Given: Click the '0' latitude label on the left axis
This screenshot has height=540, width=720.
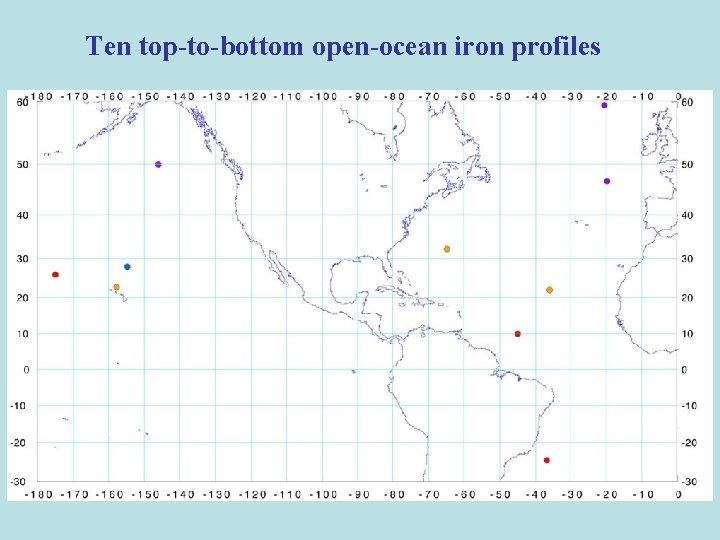Looking at the screenshot, I should click(26, 370).
